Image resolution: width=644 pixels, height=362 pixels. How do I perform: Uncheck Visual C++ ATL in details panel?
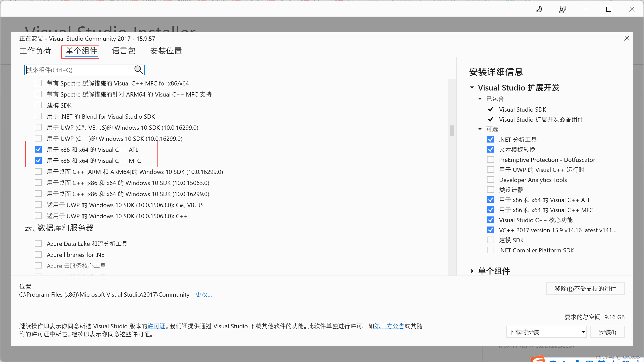(x=491, y=200)
